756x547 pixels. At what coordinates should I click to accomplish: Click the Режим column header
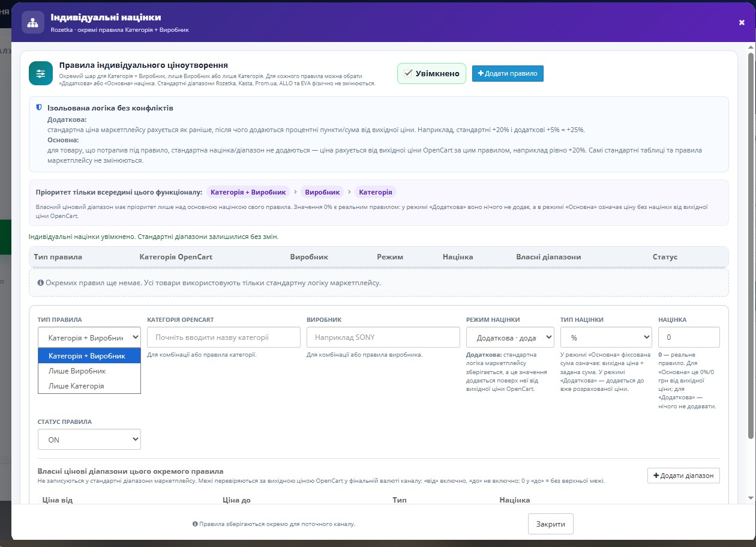390,257
